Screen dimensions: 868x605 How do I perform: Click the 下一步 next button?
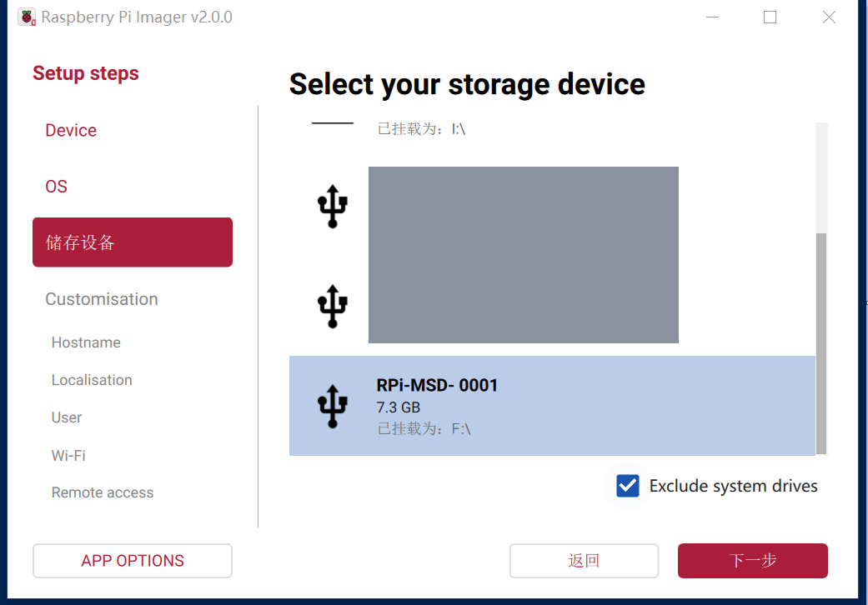point(752,561)
